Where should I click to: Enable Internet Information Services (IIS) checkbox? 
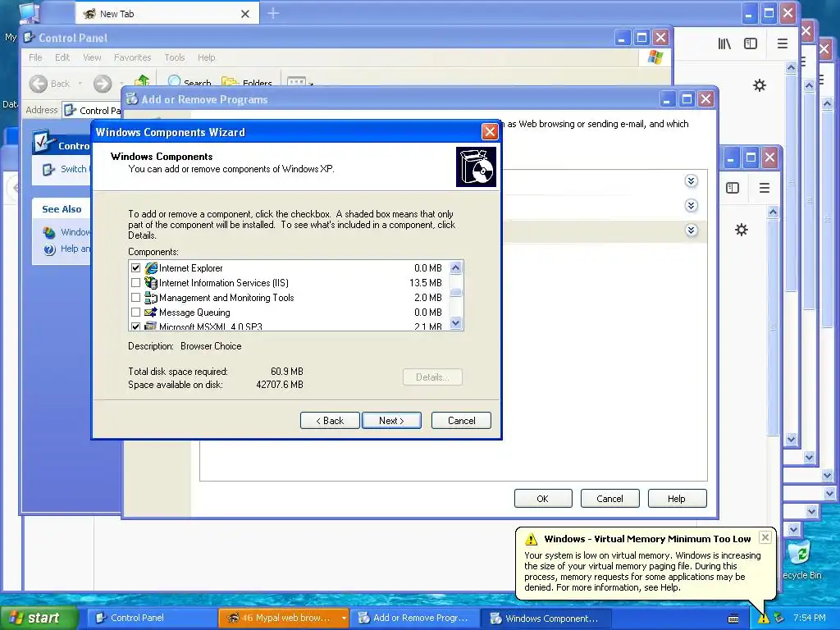135,283
